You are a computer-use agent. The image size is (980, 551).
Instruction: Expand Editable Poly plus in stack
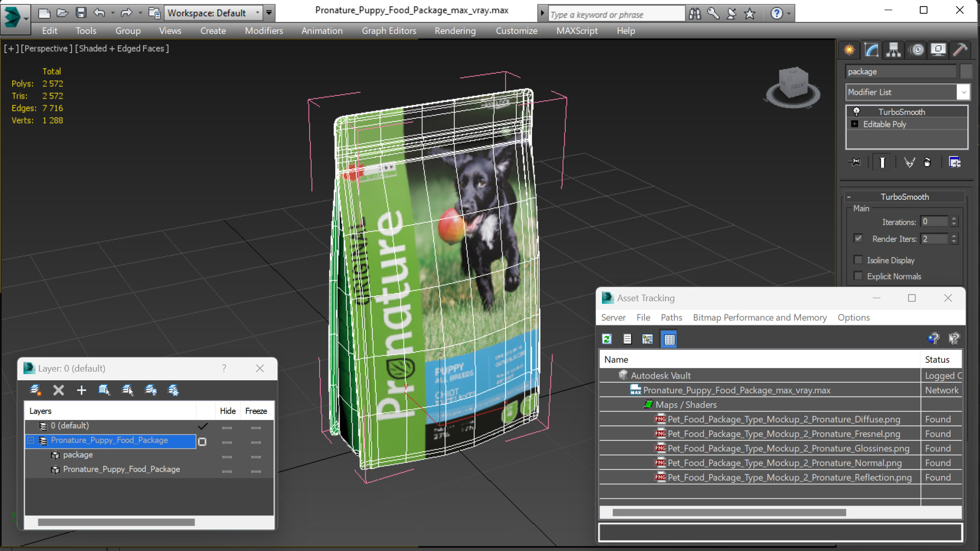855,124
